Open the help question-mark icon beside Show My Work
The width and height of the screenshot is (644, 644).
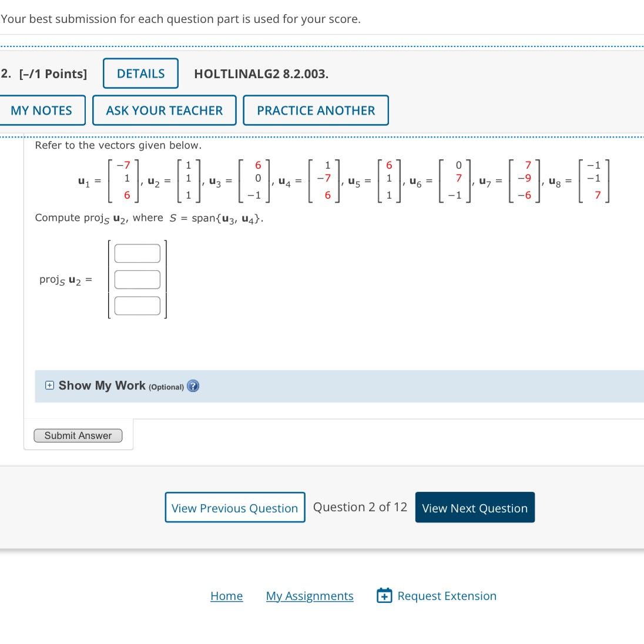tap(193, 386)
